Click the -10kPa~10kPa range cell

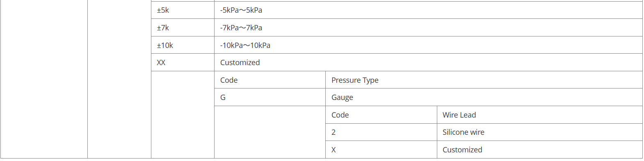(x=428, y=45)
